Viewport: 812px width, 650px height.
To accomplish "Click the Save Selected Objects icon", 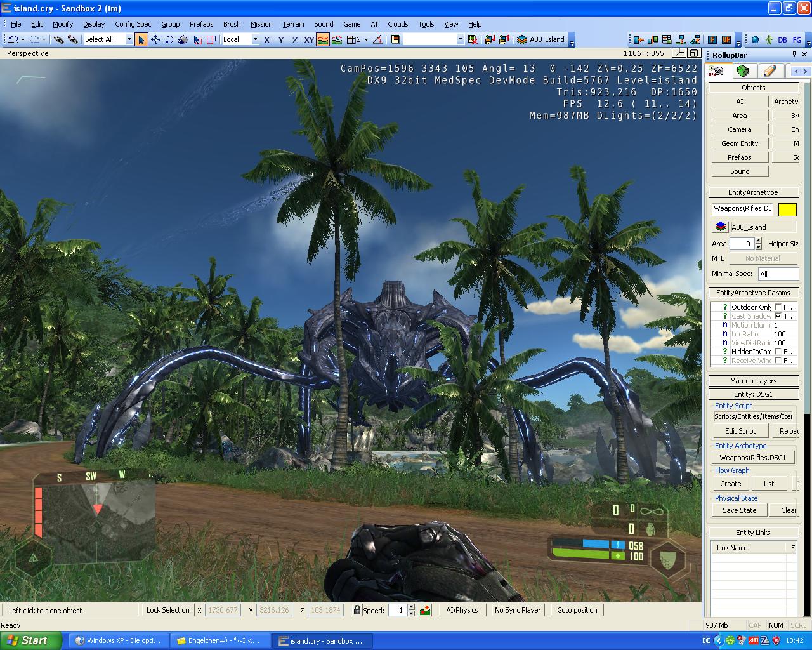I will tap(490, 39).
